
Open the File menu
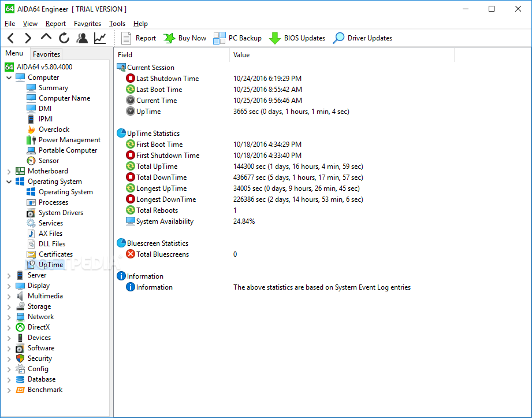[10, 24]
